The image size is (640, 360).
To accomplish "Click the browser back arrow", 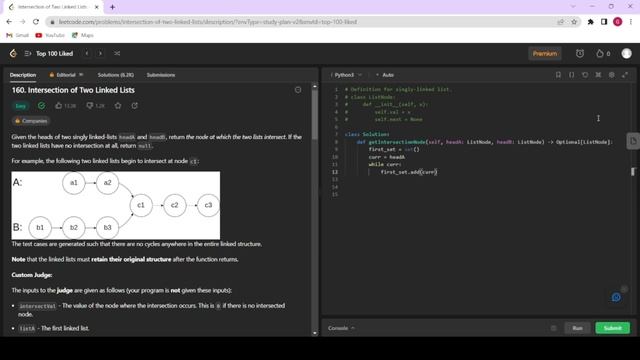I will (x=9, y=22).
